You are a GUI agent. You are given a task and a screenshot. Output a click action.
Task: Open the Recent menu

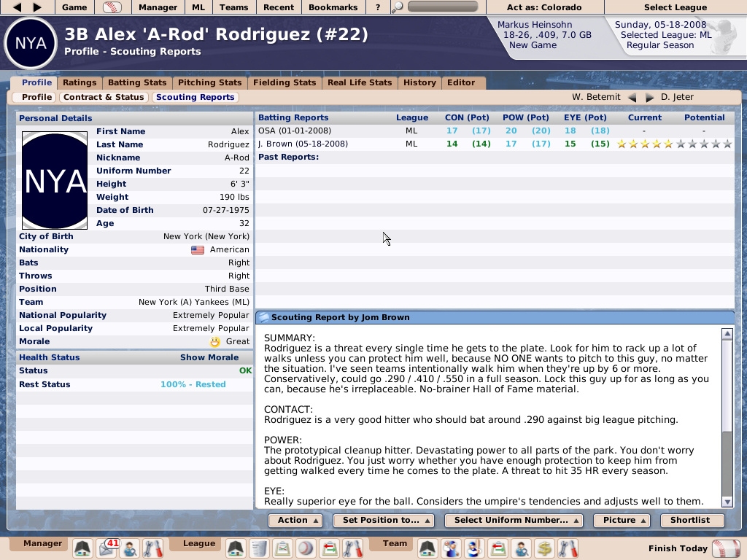279,7
